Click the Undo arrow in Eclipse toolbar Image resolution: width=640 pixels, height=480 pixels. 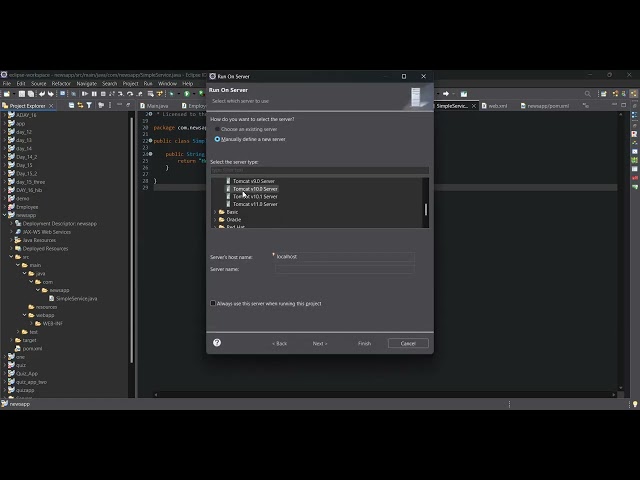42,94
